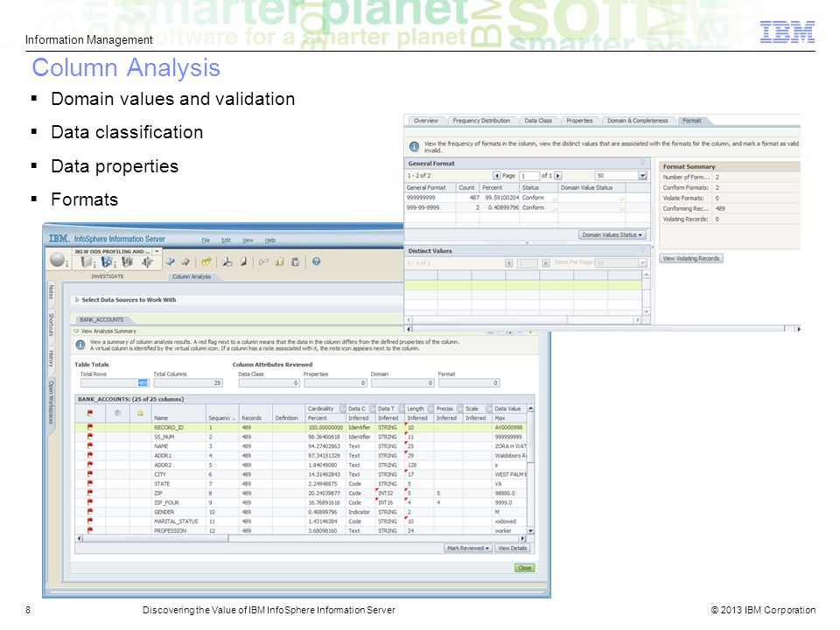Expand Select Data Sources to Work With
The width and height of the screenshot is (840, 630).
pyautogui.click(x=77, y=299)
